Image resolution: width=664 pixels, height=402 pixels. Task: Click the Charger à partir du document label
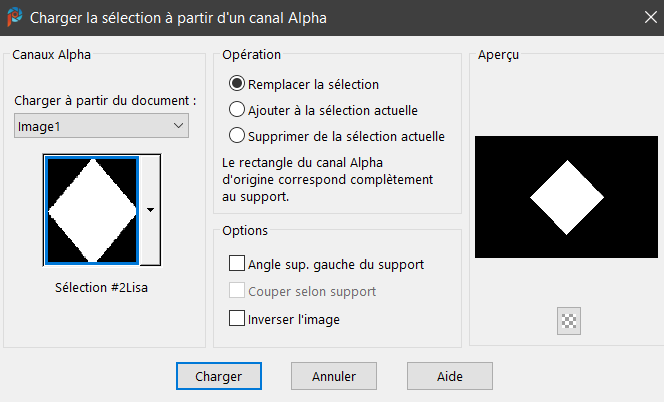point(106,101)
